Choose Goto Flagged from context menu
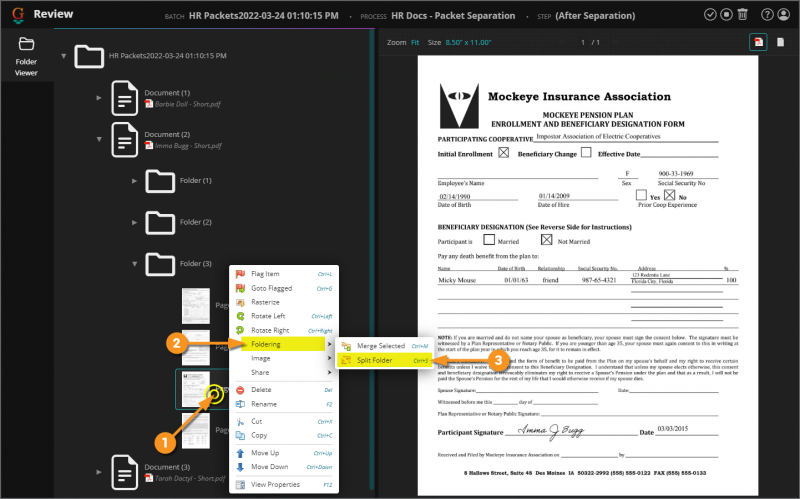The height and width of the screenshot is (499, 800). point(284,288)
